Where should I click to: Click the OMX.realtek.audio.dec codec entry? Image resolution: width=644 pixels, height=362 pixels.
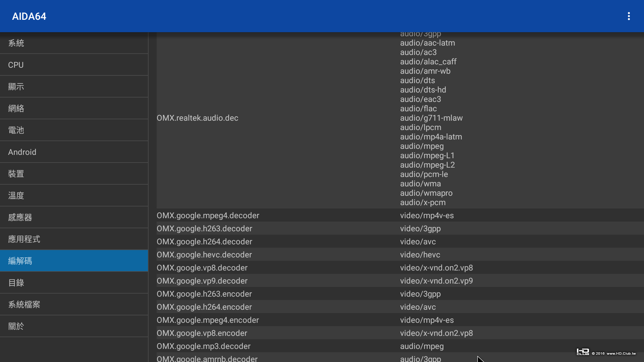(198, 118)
